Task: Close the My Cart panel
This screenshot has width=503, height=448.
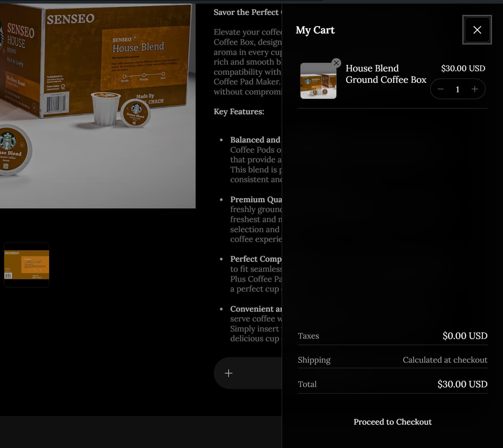Action: (477, 30)
